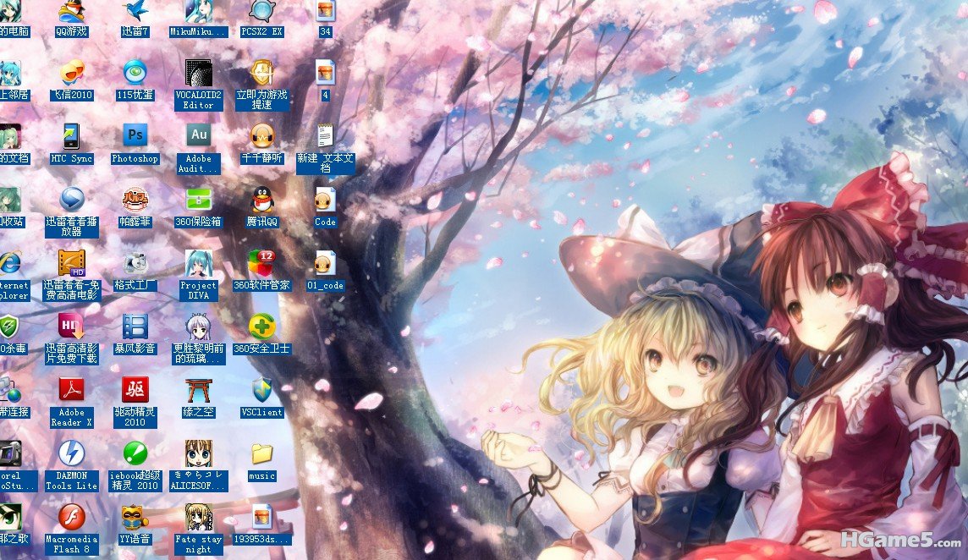Screen dimensions: 968x560
Task: Launch the 腾讯QQ penguin icon
Action: (261, 200)
